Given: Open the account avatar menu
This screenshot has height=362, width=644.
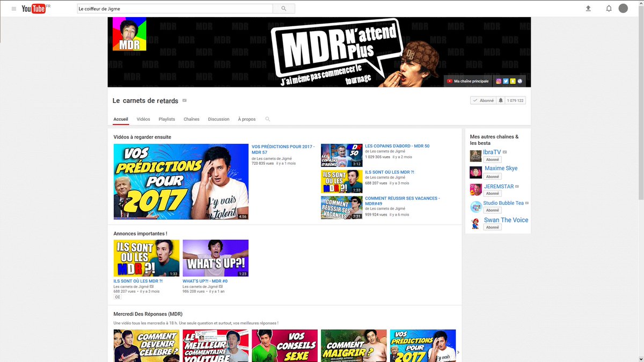Looking at the screenshot, I should pyautogui.click(x=623, y=9).
